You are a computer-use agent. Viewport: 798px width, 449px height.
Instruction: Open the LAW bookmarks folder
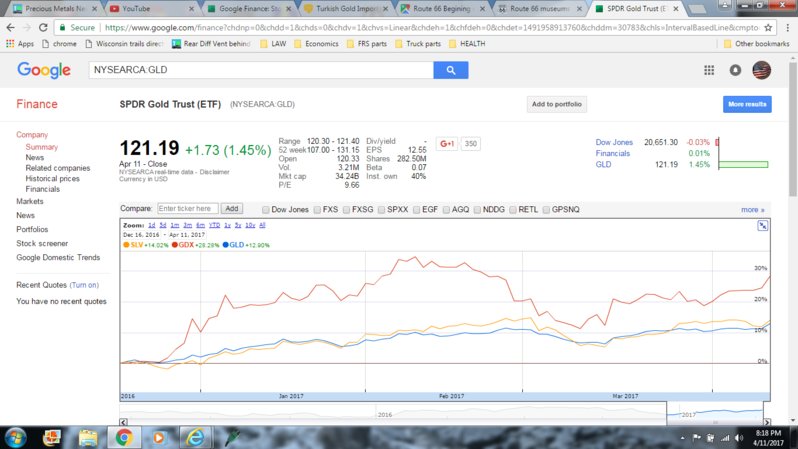[x=273, y=44]
